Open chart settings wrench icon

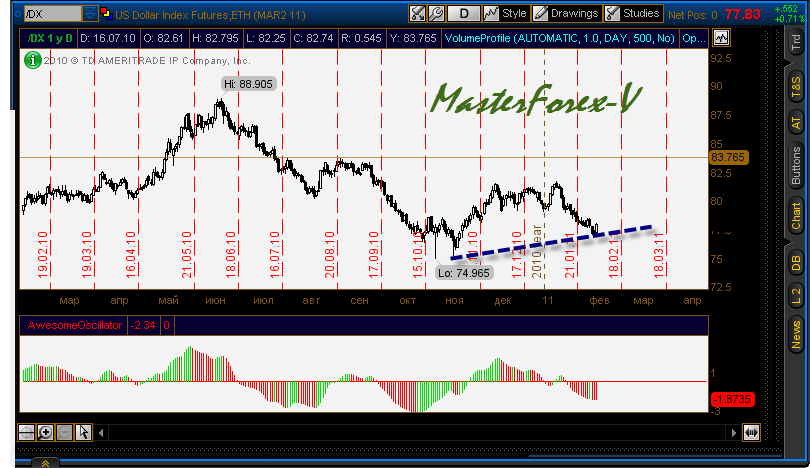436,13
